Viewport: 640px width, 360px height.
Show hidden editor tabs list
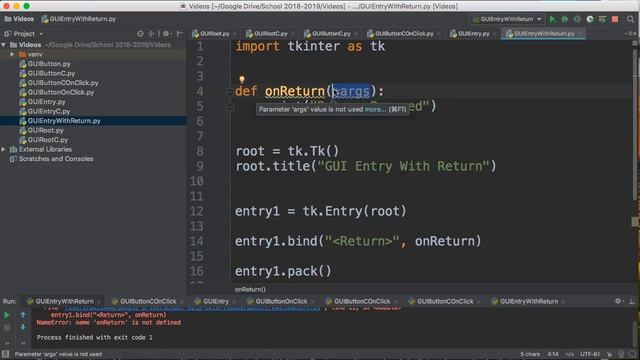pyautogui.click(x=630, y=33)
